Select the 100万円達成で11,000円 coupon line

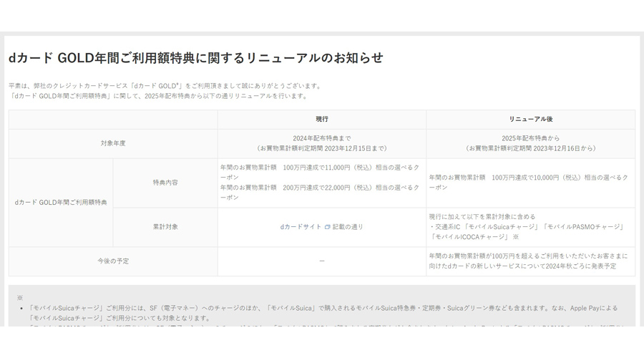click(x=320, y=173)
